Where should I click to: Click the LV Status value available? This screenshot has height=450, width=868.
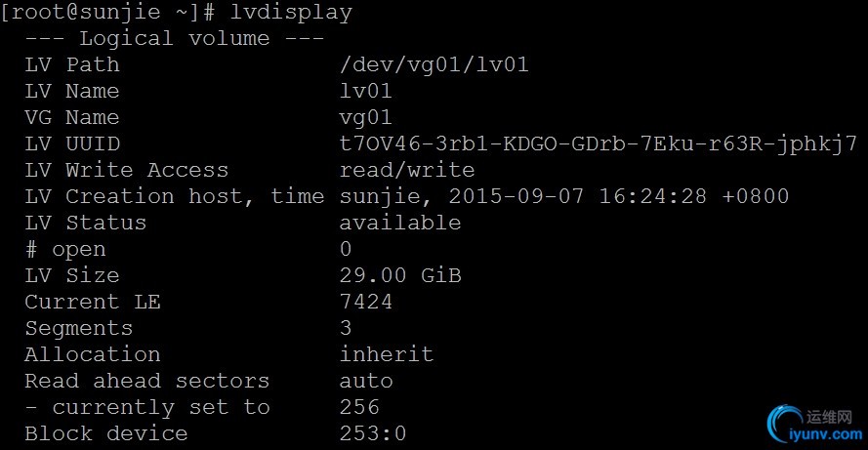400,224
